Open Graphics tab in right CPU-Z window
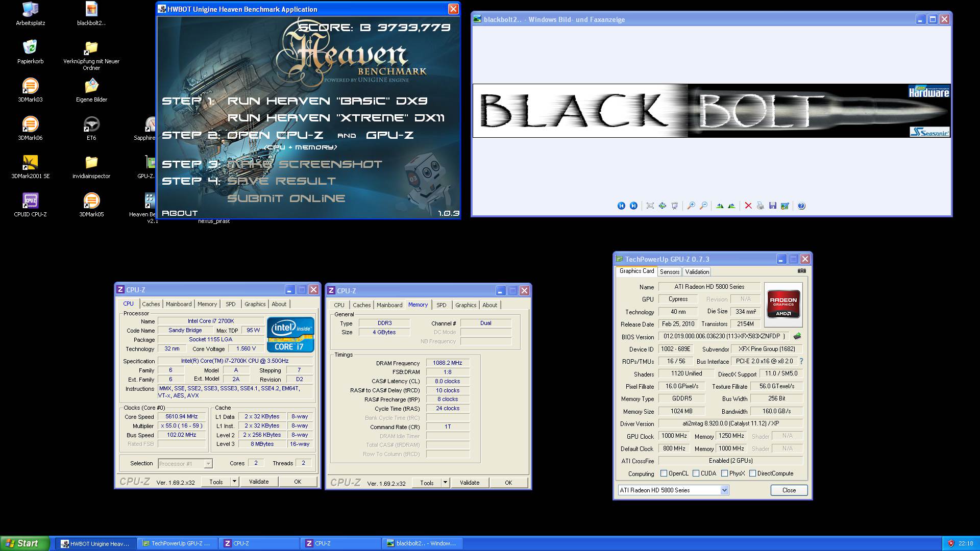Image resolution: width=980 pixels, height=551 pixels. pyautogui.click(x=465, y=305)
